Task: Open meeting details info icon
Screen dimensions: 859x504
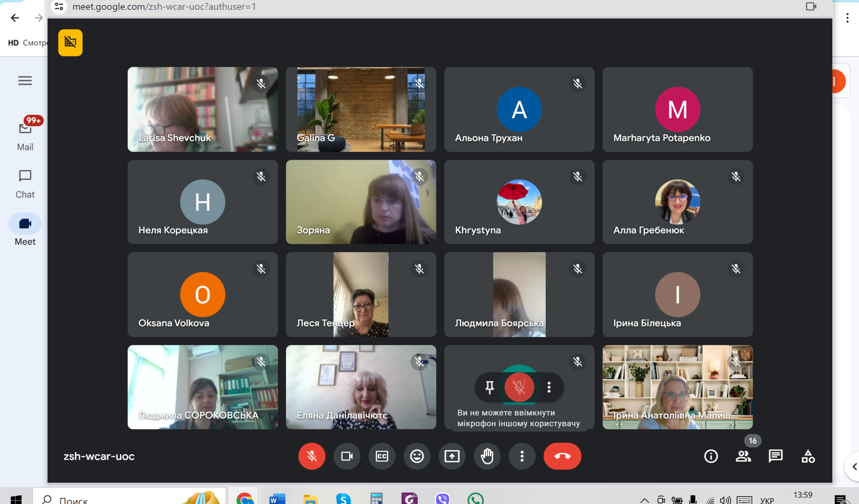Action: coord(711,456)
